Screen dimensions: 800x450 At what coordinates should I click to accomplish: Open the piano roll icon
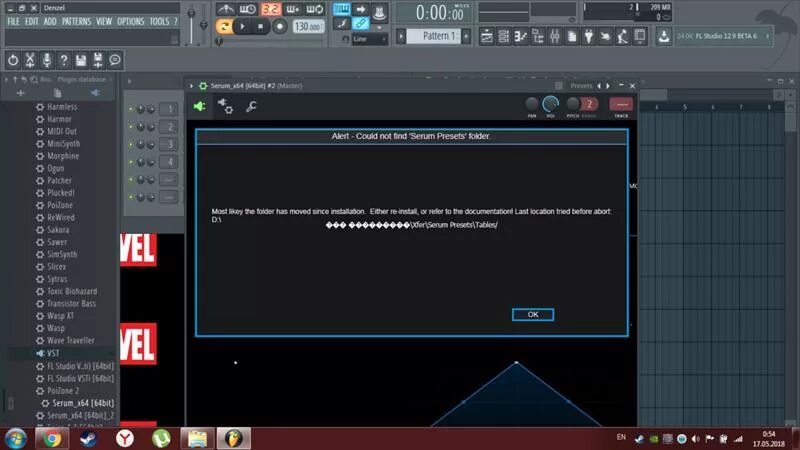click(x=520, y=36)
